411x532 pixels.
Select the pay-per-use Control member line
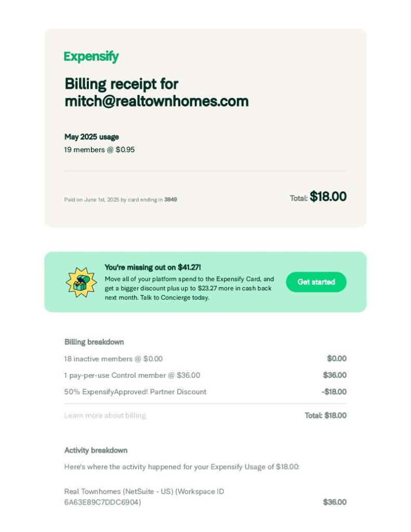(132, 376)
